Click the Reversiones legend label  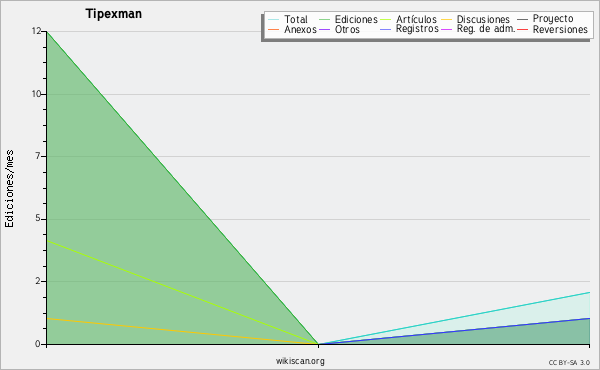(560, 29)
